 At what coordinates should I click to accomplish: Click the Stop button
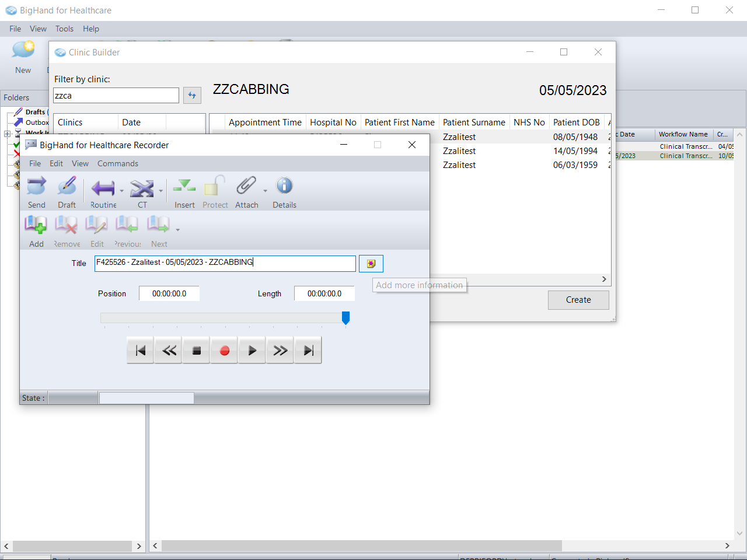point(197,351)
